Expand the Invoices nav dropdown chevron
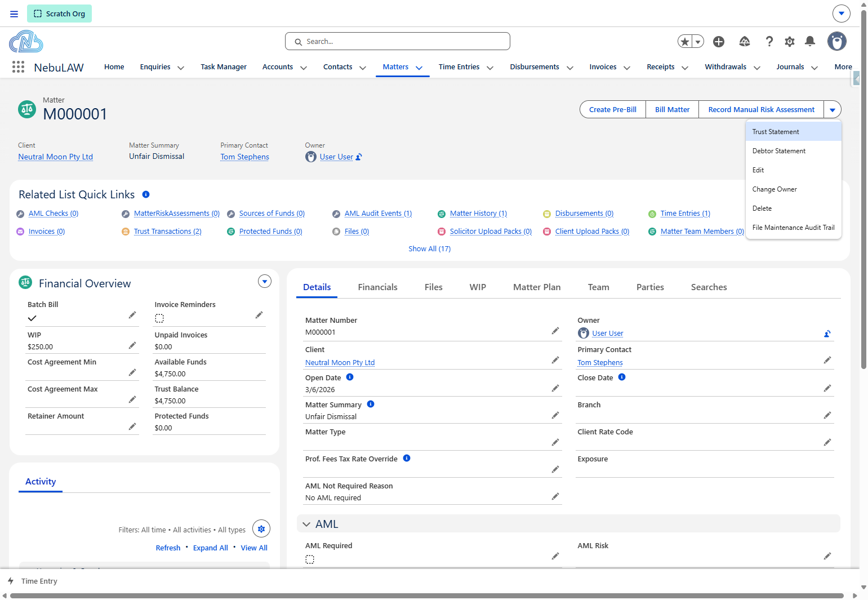 [627, 68]
